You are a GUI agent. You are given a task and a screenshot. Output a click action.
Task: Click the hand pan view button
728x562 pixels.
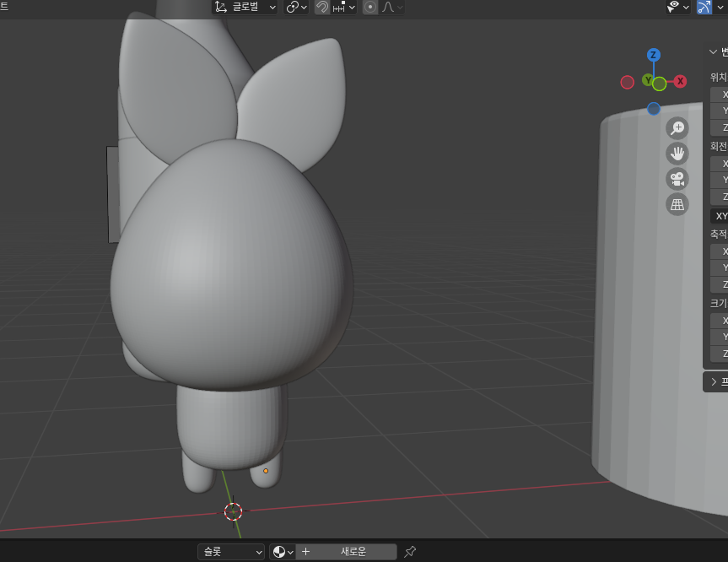(x=677, y=154)
